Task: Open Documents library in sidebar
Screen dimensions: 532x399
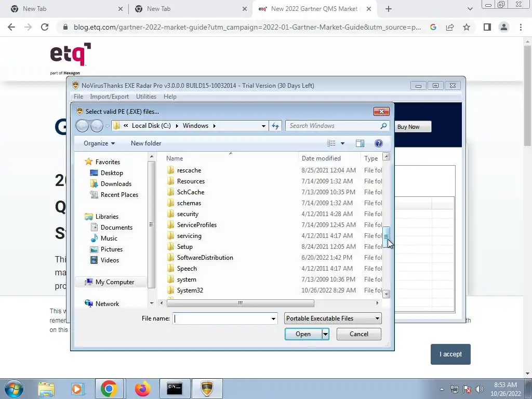Action: click(116, 228)
